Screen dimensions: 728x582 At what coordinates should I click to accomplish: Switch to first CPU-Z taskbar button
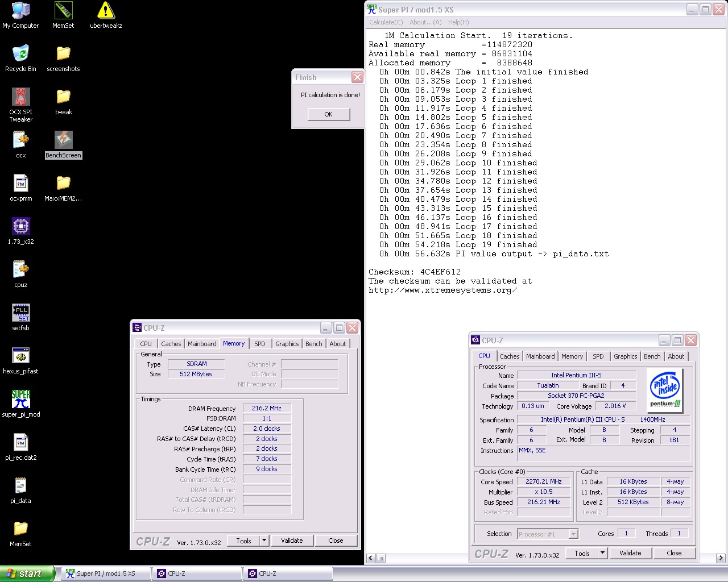[197, 573]
